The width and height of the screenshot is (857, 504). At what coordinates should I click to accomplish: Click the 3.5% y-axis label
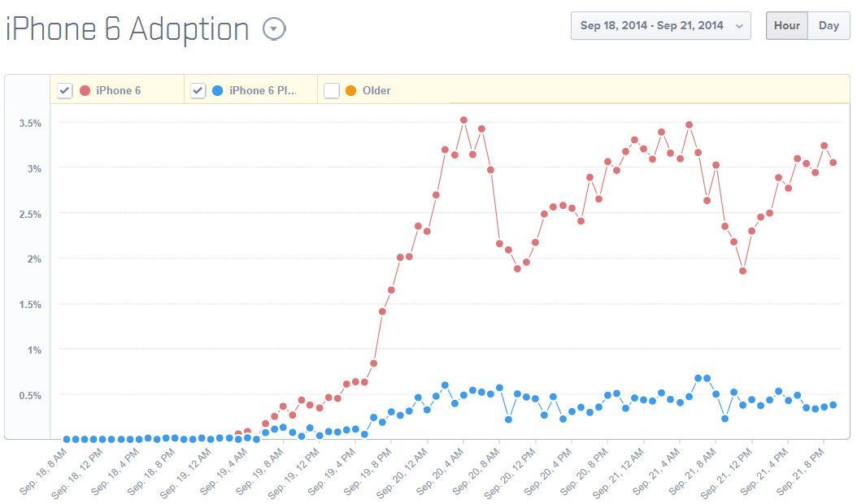point(29,123)
